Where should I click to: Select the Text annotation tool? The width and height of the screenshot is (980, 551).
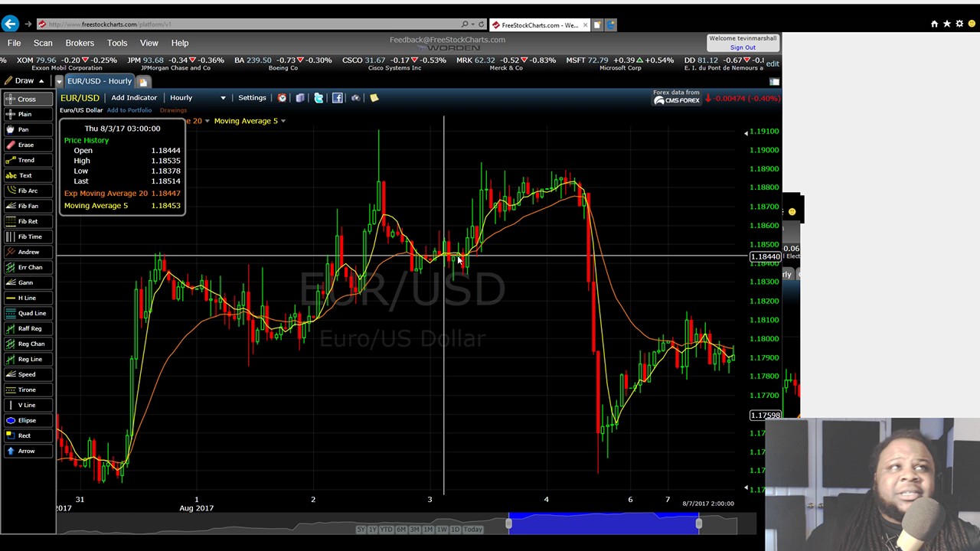[x=28, y=175]
